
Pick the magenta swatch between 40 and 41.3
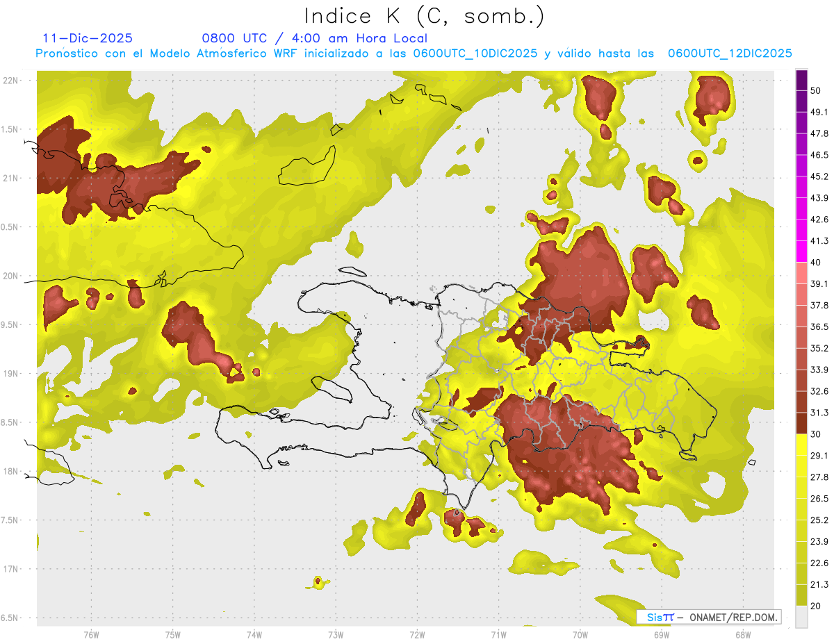click(801, 251)
